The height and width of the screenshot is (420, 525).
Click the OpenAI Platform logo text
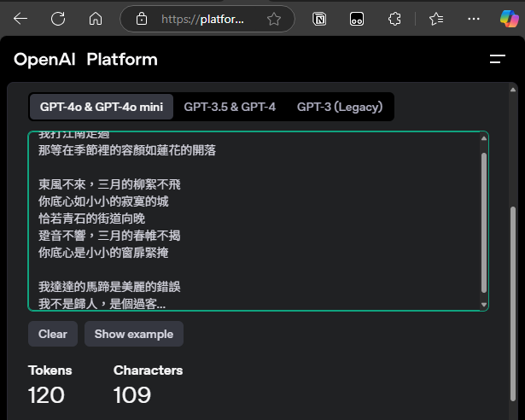tap(85, 59)
